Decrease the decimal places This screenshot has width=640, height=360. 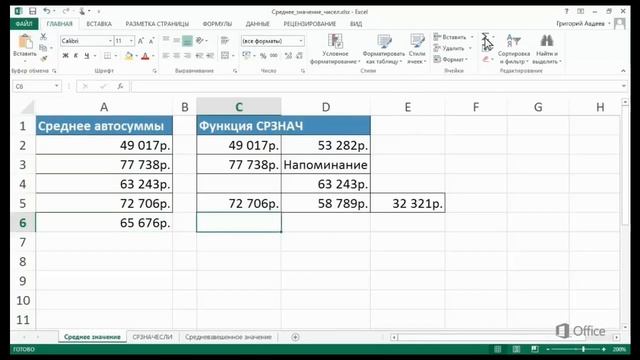point(299,56)
